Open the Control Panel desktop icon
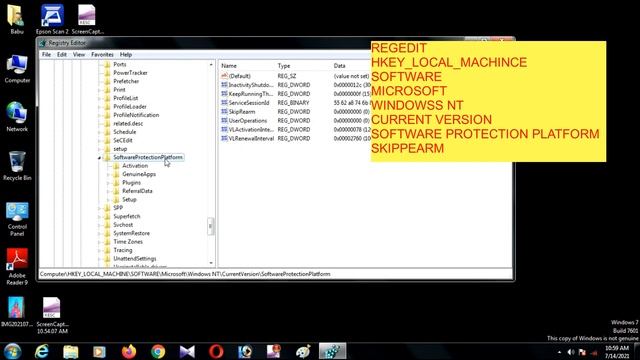Image resolution: width=640 pixels, height=360 pixels. [x=17, y=219]
